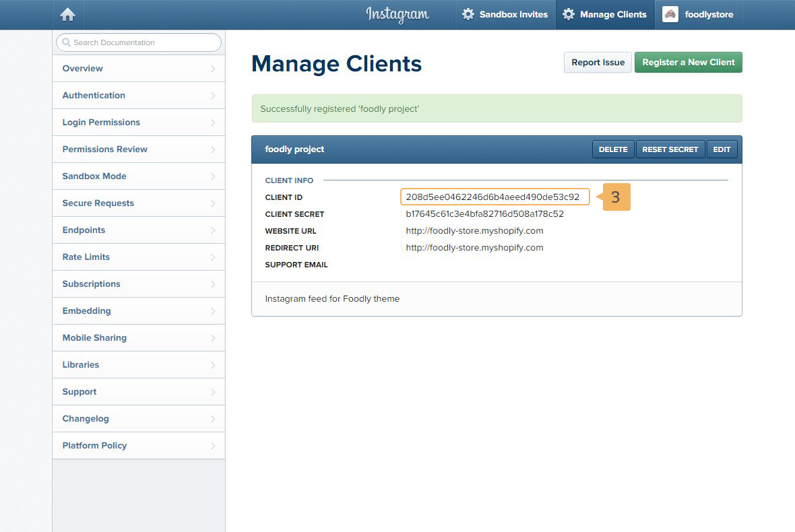This screenshot has height=532, width=795.
Task: Delete the foodly project client
Action: pyautogui.click(x=612, y=149)
